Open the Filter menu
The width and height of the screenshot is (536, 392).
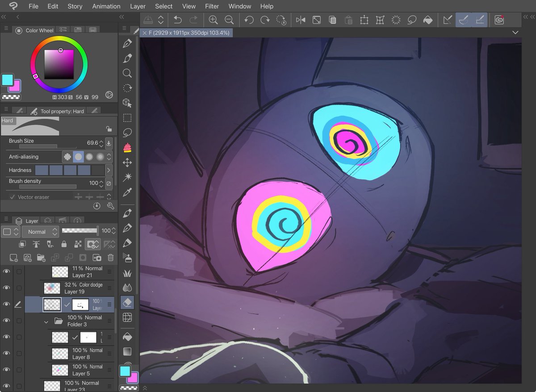tap(212, 6)
